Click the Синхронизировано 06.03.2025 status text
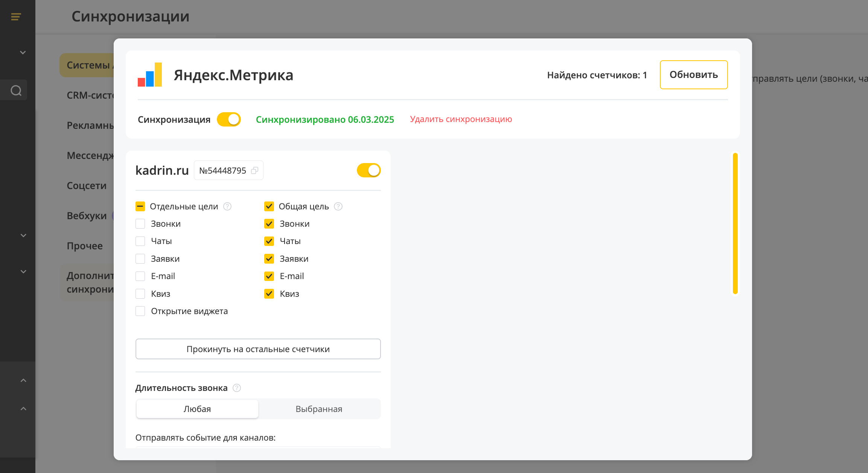Viewport: 868px width, 473px height. [x=325, y=119]
